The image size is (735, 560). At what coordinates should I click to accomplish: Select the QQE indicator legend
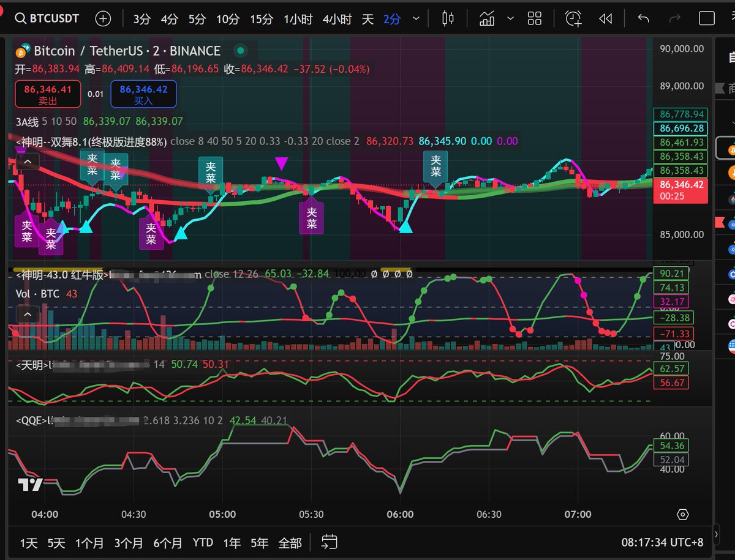point(31,421)
